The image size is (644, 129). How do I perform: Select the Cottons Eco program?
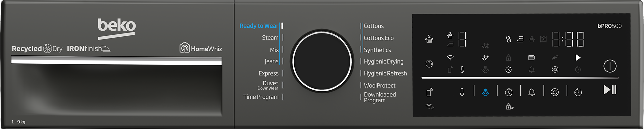pyautogui.click(x=378, y=38)
